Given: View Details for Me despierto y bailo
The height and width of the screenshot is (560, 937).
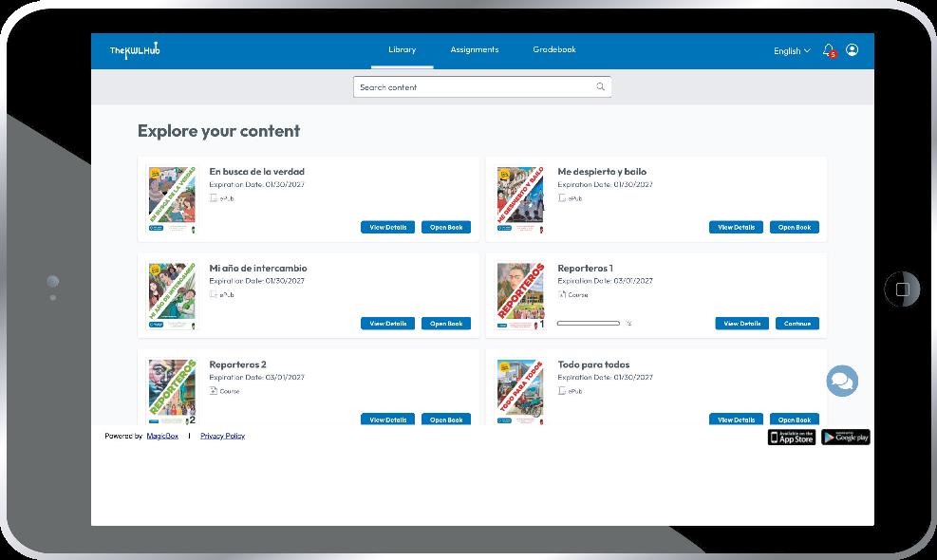Looking at the screenshot, I should (x=737, y=227).
